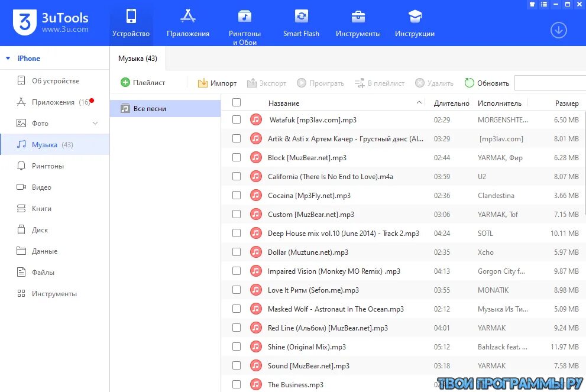Open the Инструменты toolbox in top bar
Viewport: 586px width, 392px height.
pyautogui.click(x=358, y=23)
